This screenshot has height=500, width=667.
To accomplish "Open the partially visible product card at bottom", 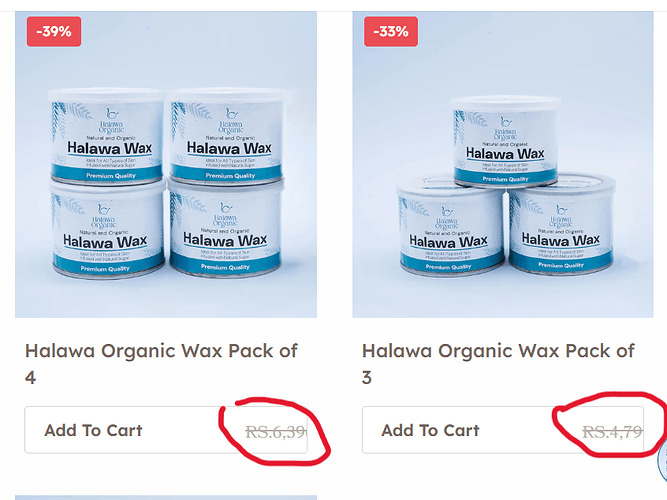I will pos(166,496).
